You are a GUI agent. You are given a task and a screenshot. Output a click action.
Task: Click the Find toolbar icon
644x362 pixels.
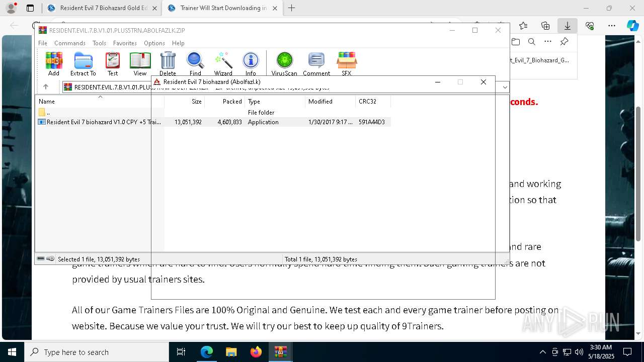click(x=195, y=64)
